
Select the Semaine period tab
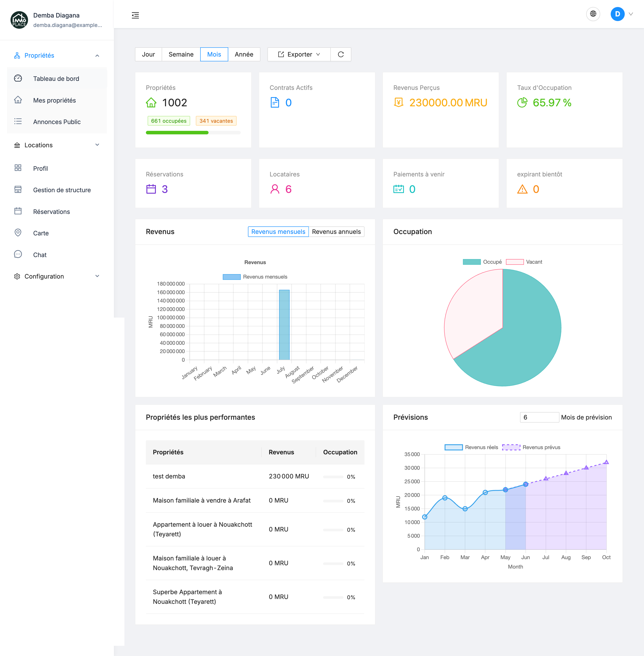coord(181,55)
